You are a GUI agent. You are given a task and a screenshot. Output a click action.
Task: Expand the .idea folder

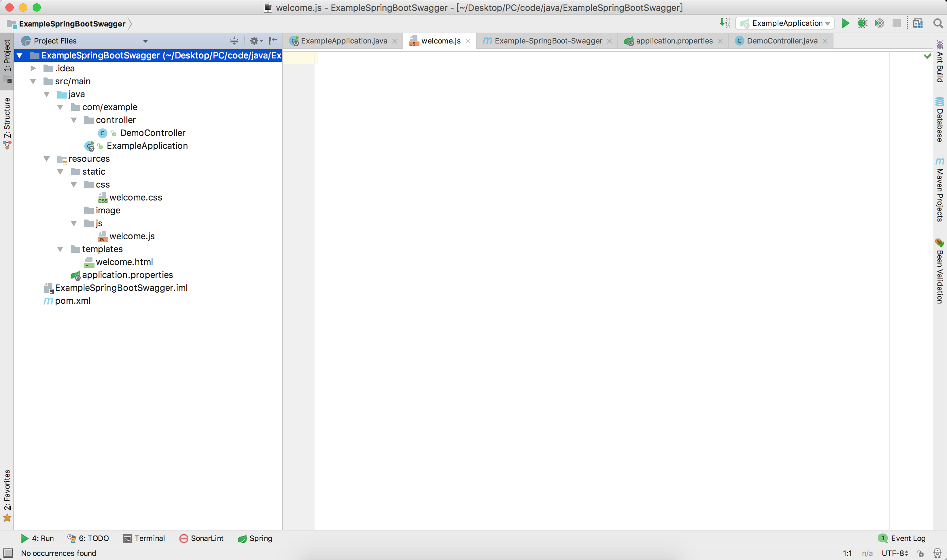33,68
